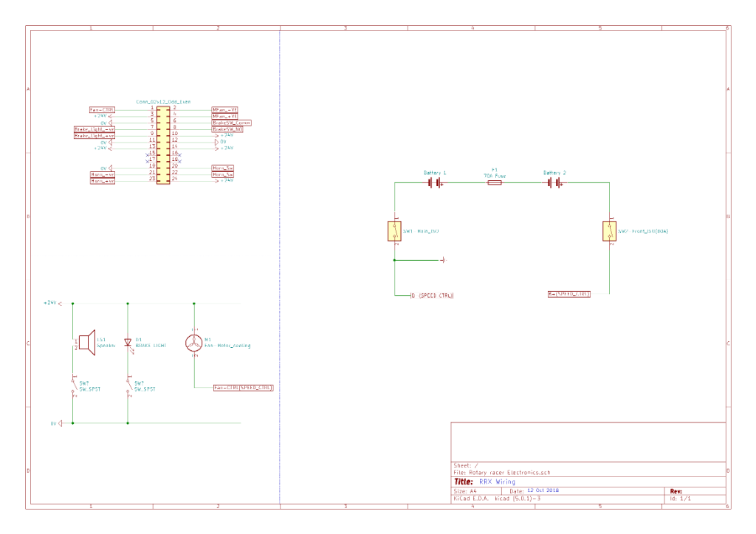Click the 'Id: 1/1' title block field
Screen dimensions: 756x534
coord(680,499)
